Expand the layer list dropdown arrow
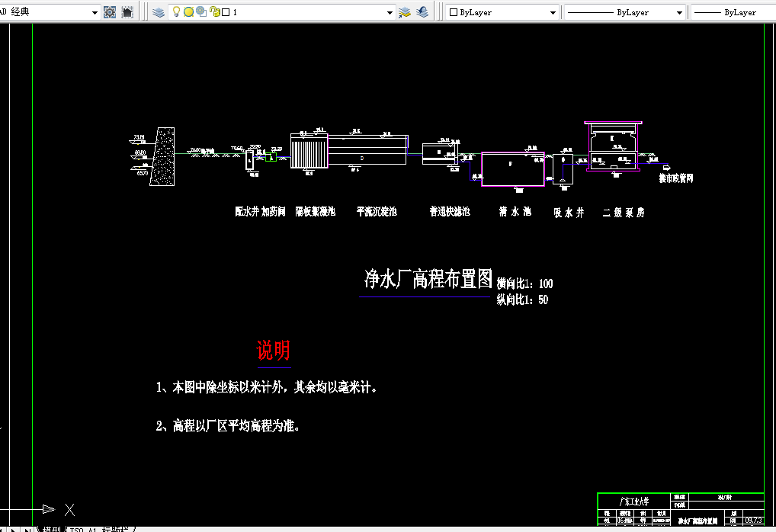The image size is (776, 532). [x=390, y=12]
